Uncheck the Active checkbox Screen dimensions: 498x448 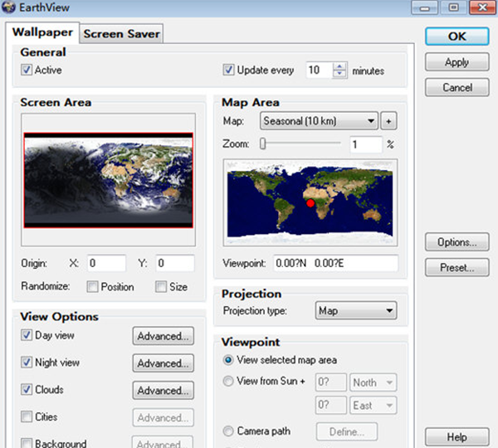[x=27, y=71]
